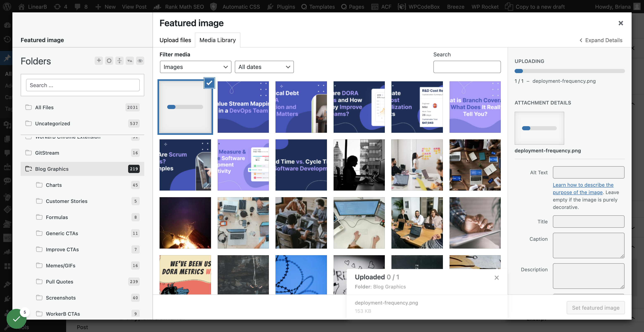This screenshot has height=332, width=644.
Task: Click the upload progress bar under UPLOADING
Action: (570, 71)
